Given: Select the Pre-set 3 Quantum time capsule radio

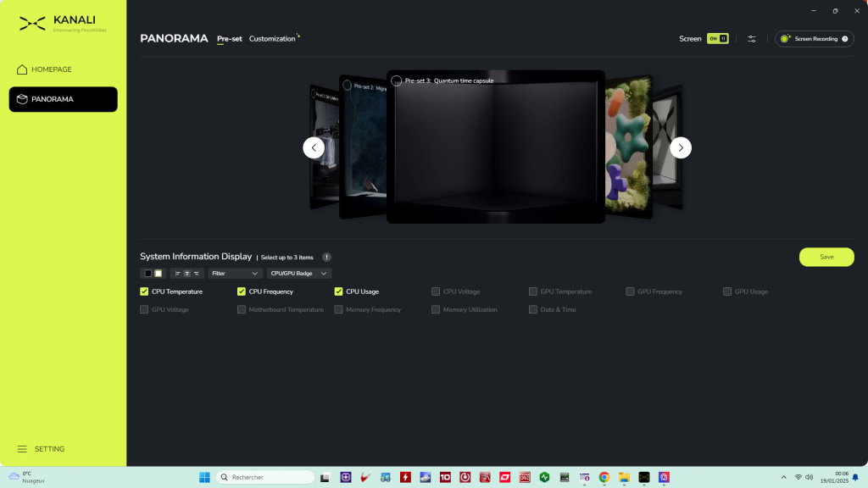Looking at the screenshot, I should pyautogui.click(x=397, y=81).
